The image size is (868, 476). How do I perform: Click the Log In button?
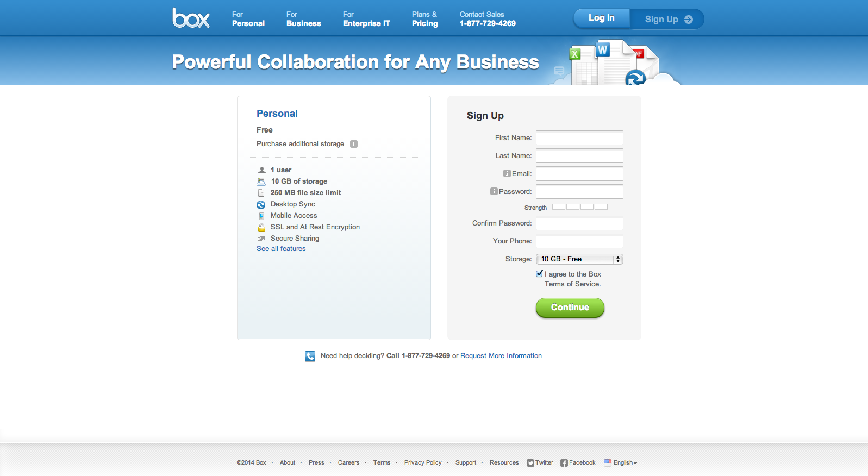(x=602, y=18)
